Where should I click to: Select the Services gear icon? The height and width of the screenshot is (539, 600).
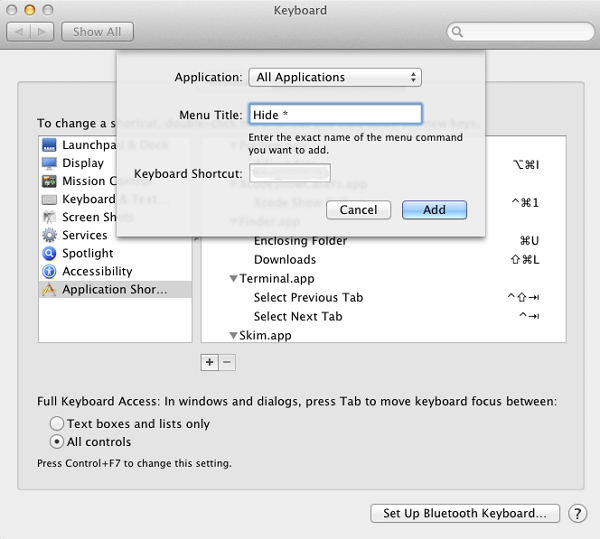pos(49,235)
